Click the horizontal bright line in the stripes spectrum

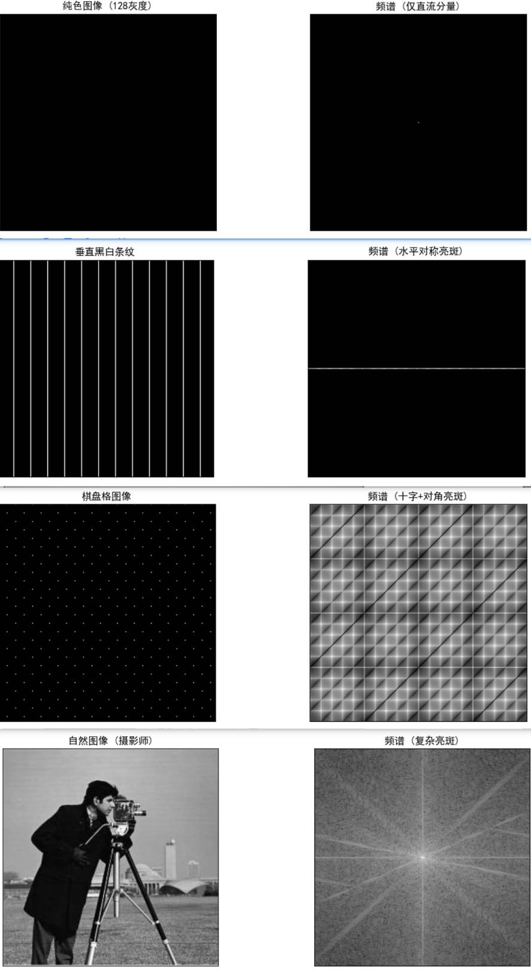(416, 369)
